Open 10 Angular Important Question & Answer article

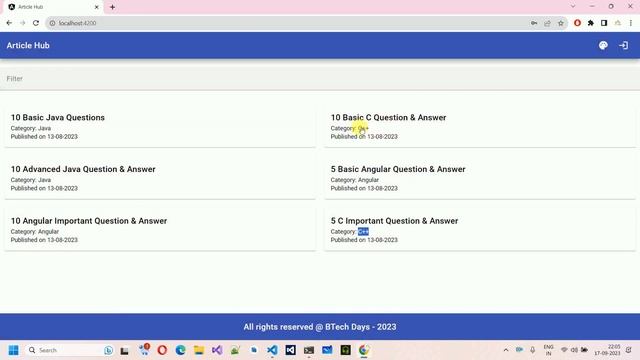(160, 230)
